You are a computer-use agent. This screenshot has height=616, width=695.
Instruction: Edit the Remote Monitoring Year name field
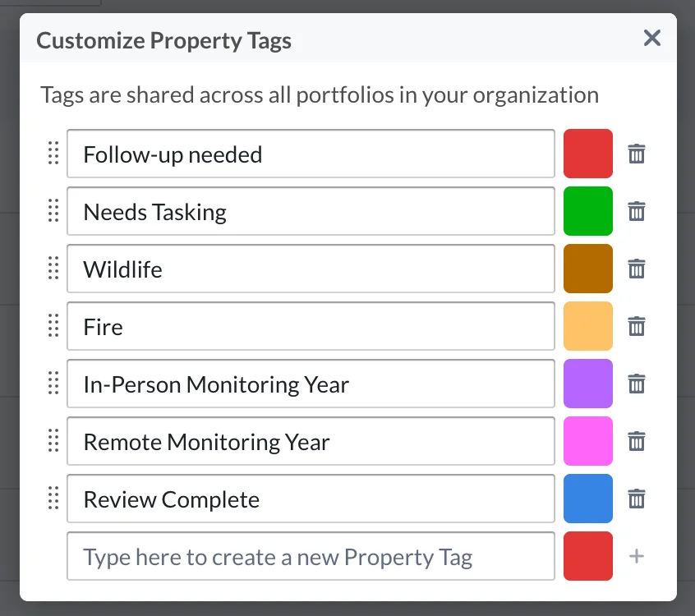(311, 441)
